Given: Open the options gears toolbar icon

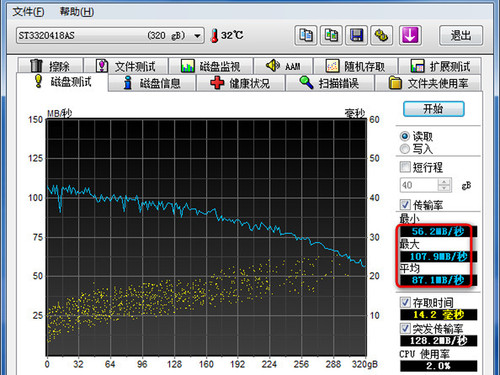Looking at the screenshot, I should 381,35.
